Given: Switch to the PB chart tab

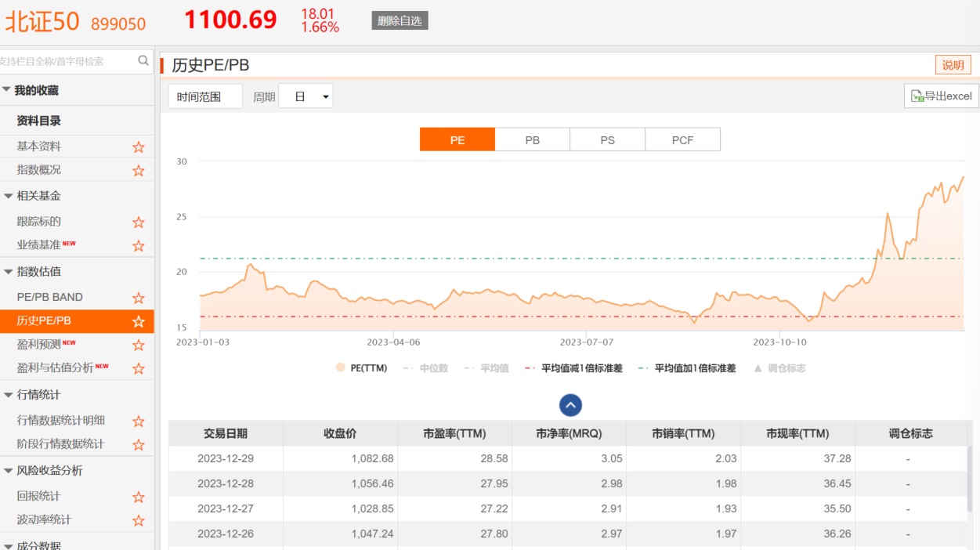Looking at the screenshot, I should [x=532, y=139].
